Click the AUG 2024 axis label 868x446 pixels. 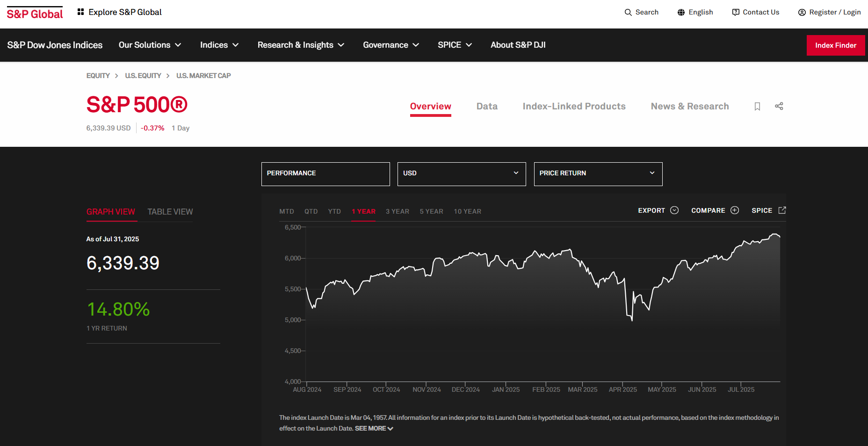tap(307, 389)
